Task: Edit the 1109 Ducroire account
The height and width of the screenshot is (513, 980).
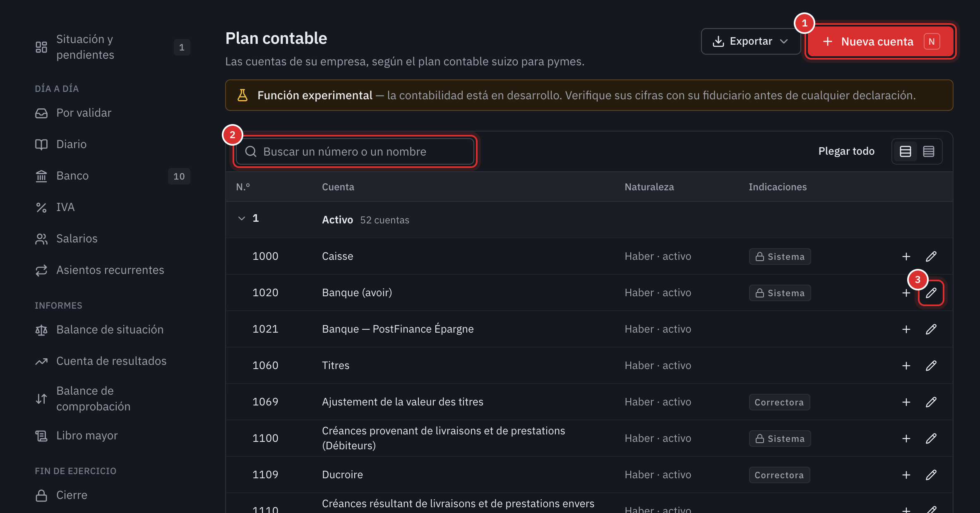Action: [x=931, y=475]
